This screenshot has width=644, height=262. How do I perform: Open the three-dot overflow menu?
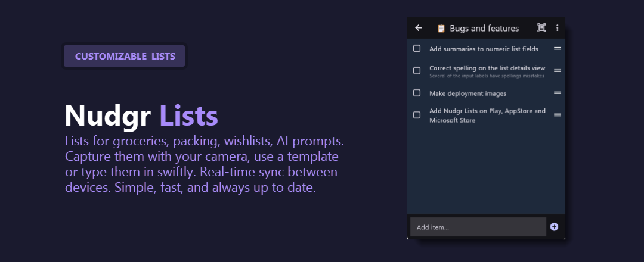pyautogui.click(x=558, y=28)
